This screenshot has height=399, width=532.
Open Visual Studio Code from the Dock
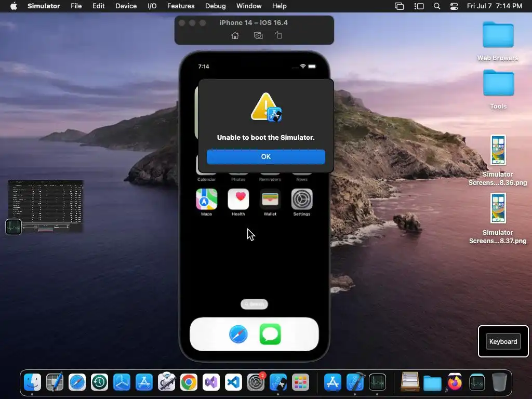coord(233,382)
